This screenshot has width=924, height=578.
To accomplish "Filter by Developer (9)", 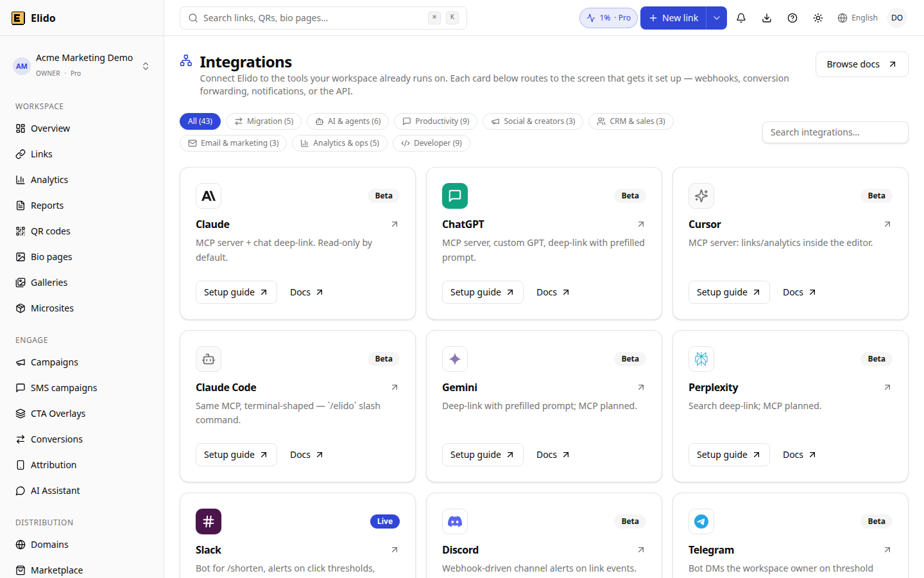I will pos(431,143).
